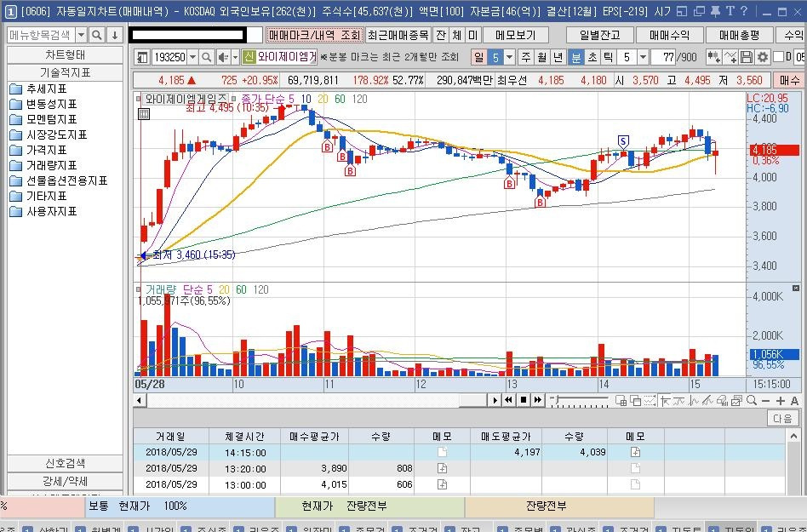
Task: Select the 일 (daily) period toggle
Action: 478,57
